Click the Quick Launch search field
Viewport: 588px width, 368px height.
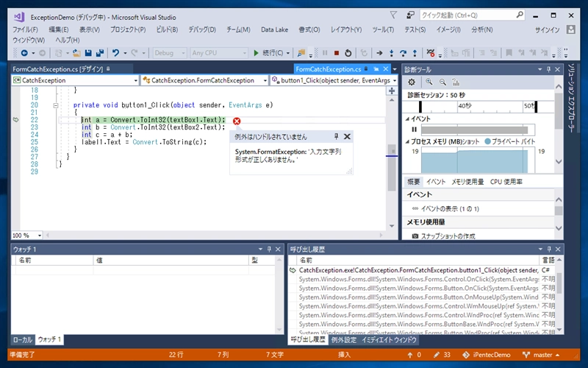coord(472,15)
